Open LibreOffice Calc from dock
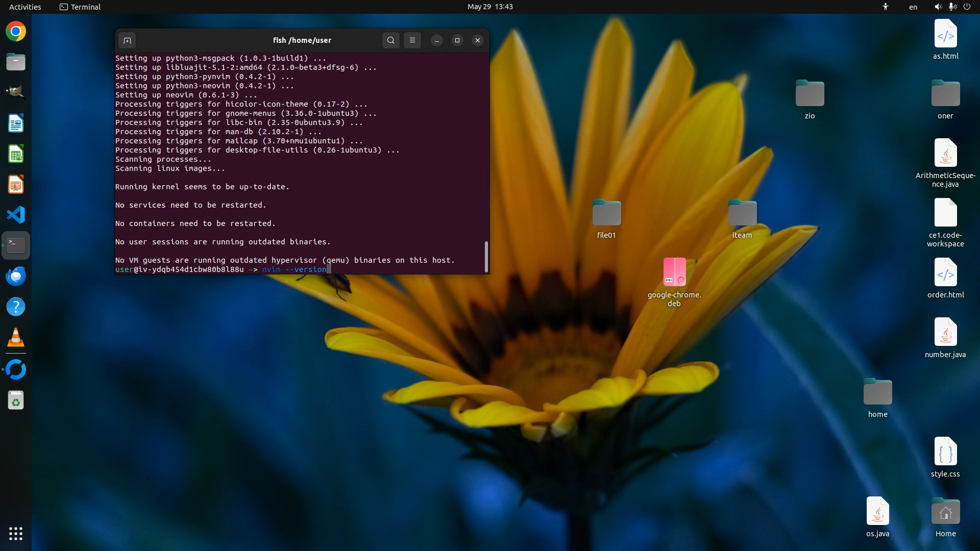The image size is (980, 551). (16, 154)
